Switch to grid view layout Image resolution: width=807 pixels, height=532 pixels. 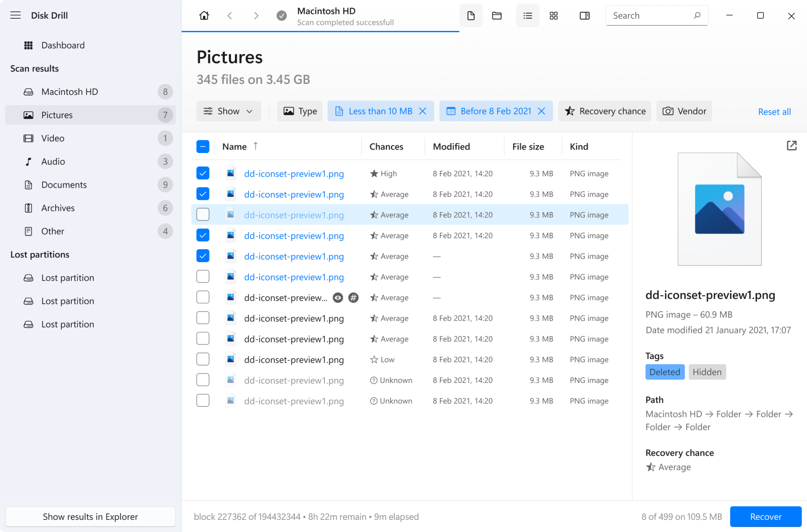coord(554,15)
